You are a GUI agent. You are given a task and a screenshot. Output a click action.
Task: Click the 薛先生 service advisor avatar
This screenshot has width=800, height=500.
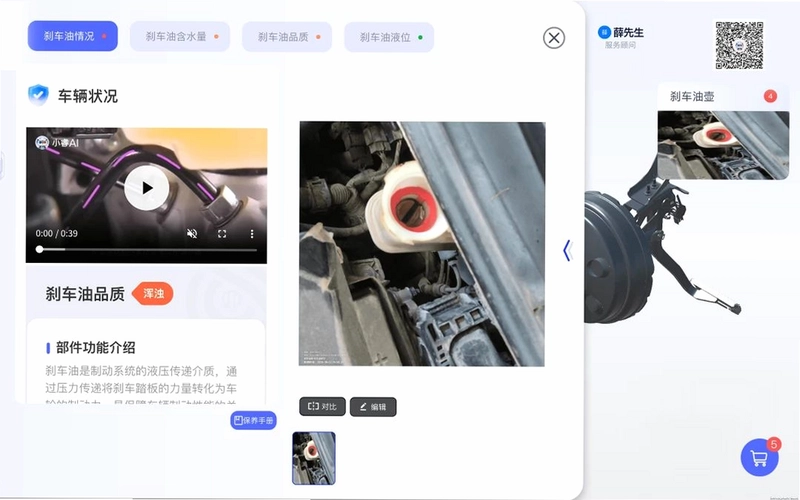click(x=604, y=33)
